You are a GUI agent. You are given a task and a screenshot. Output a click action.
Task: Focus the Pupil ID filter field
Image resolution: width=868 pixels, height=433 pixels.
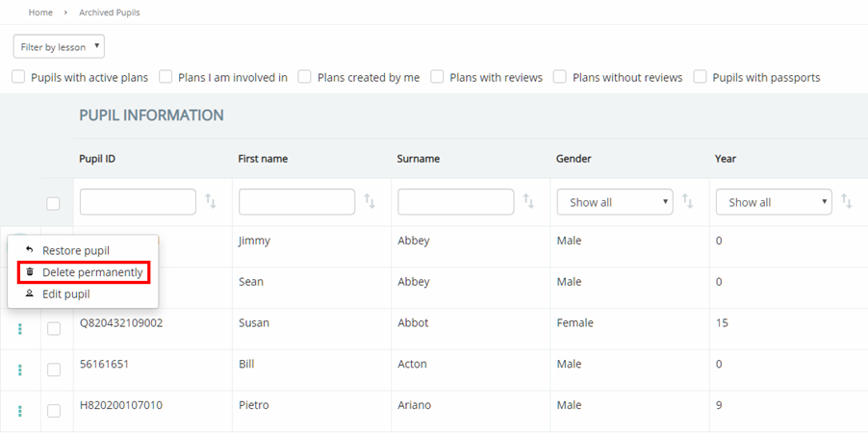pyautogui.click(x=138, y=202)
